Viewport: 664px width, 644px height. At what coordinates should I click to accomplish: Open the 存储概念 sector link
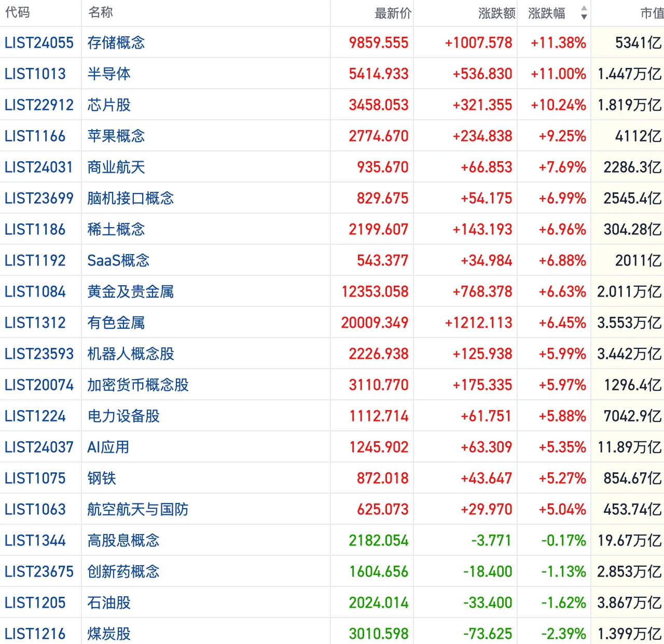point(116,43)
